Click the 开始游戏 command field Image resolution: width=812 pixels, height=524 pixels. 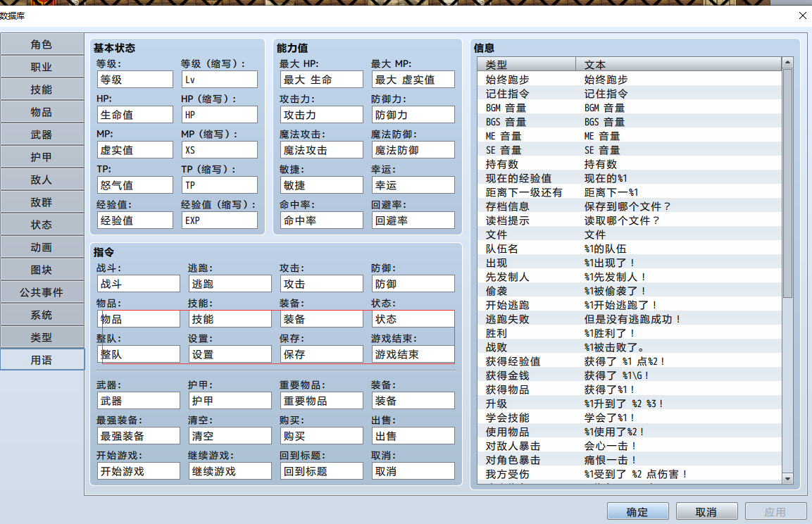pos(138,471)
